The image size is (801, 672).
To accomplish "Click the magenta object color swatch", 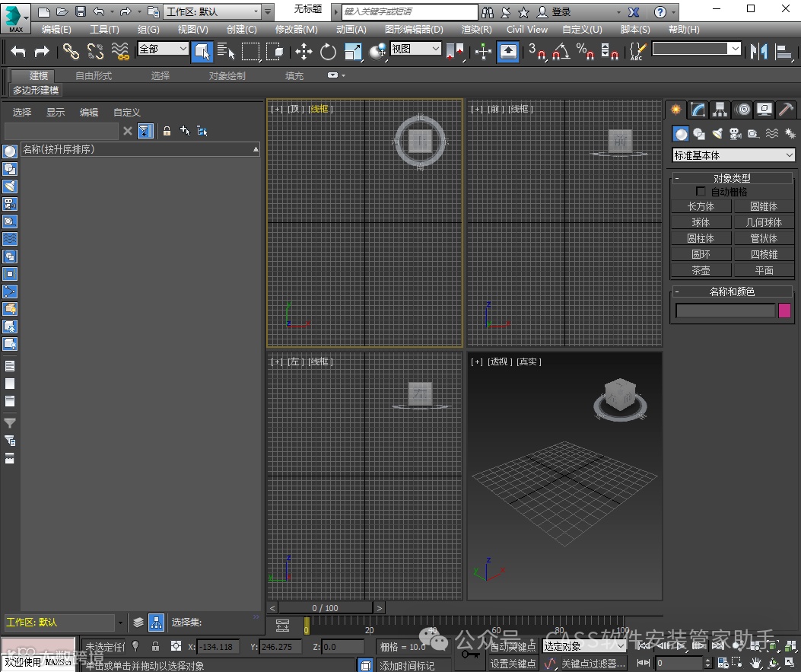I will tap(784, 311).
